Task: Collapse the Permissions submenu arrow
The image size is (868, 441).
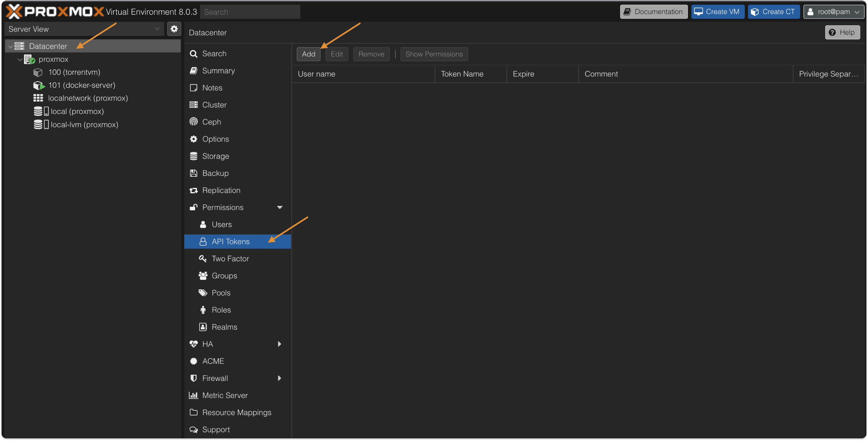Action: point(279,207)
